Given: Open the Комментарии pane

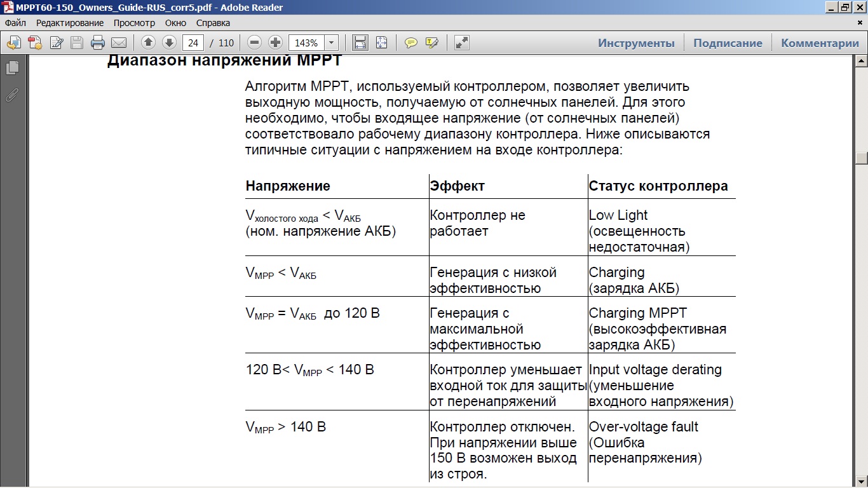Looking at the screenshot, I should (820, 43).
